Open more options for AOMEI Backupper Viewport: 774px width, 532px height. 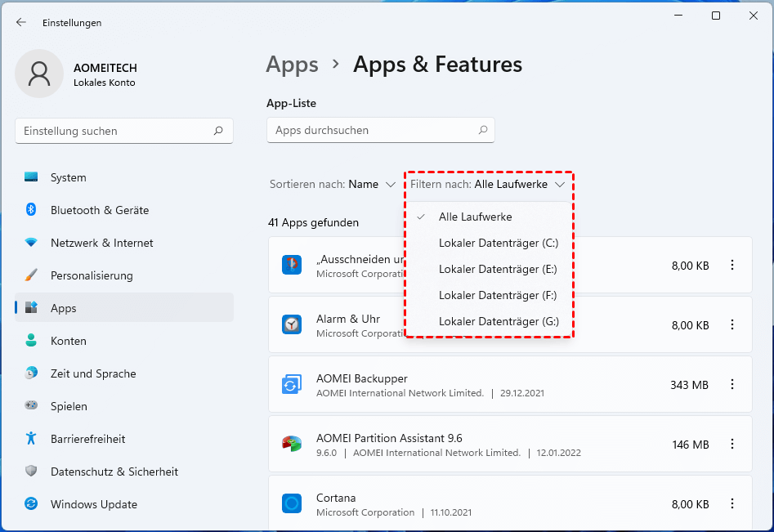pyautogui.click(x=731, y=384)
